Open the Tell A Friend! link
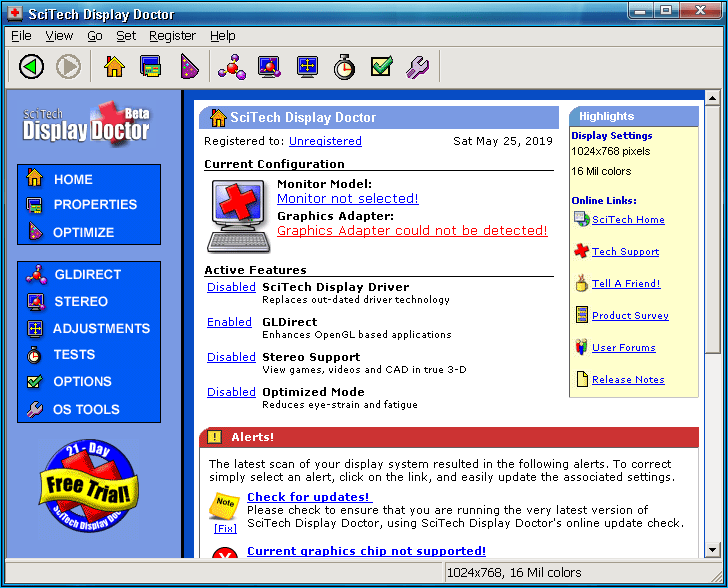This screenshot has height=588, width=728. click(x=626, y=284)
